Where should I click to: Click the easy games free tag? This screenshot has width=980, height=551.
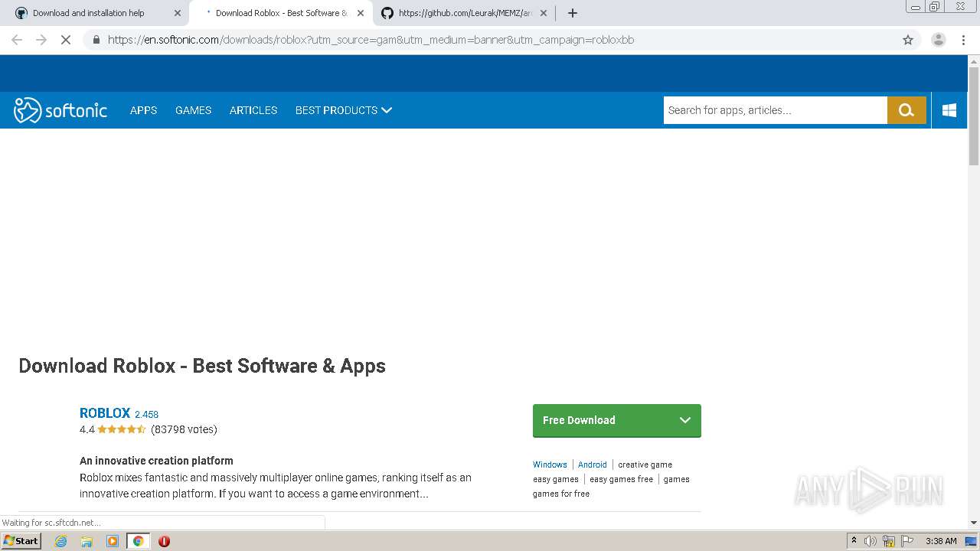click(621, 479)
